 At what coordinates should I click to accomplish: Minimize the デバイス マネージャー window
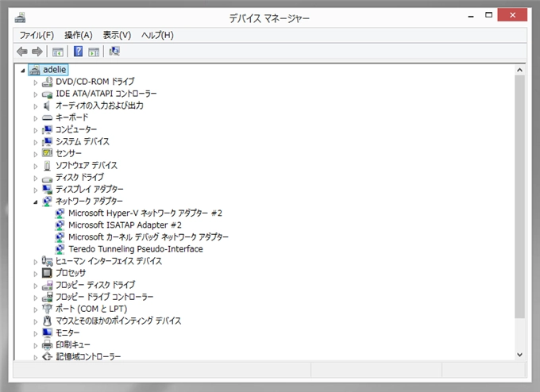[471, 16]
